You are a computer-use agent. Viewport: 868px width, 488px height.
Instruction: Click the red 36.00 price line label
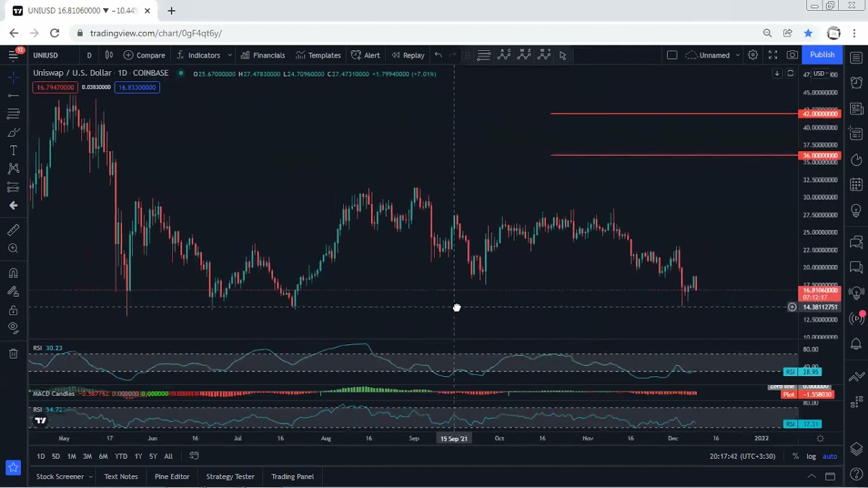(x=821, y=156)
